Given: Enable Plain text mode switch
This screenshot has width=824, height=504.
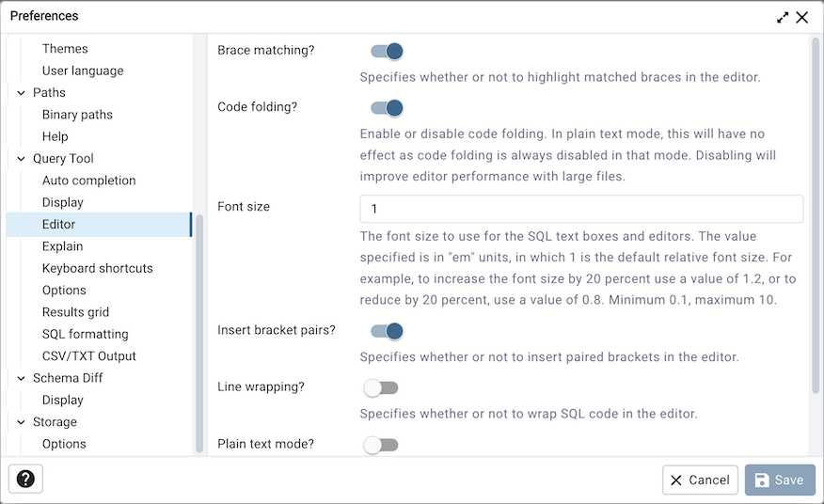Looking at the screenshot, I should (x=382, y=445).
